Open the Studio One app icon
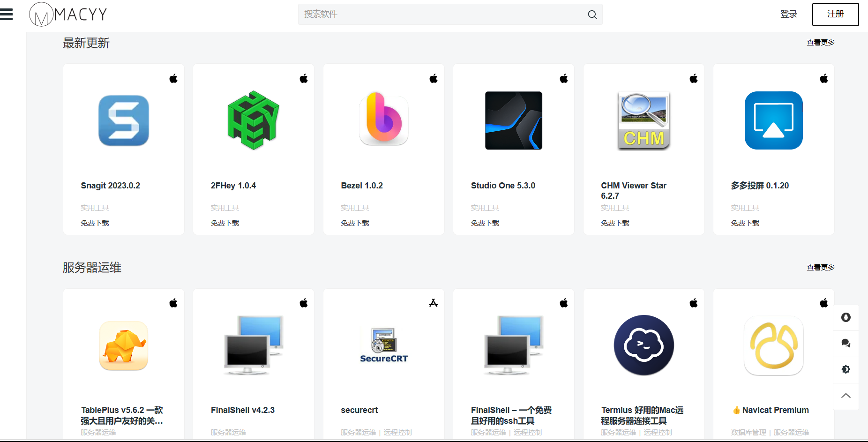This screenshot has height=442, width=868. tap(514, 120)
